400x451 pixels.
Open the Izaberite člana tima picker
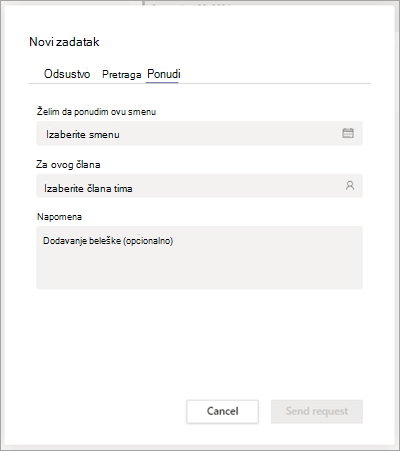click(199, 186)
